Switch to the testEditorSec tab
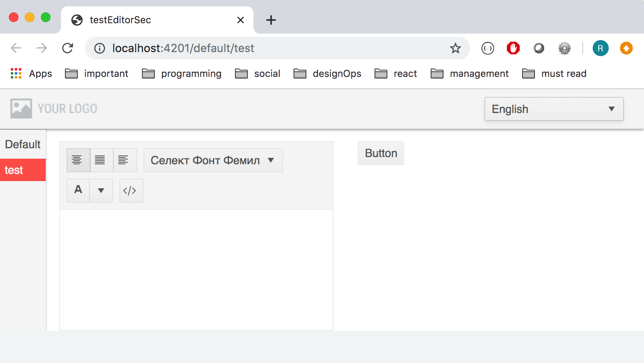 tap(157, 20)
